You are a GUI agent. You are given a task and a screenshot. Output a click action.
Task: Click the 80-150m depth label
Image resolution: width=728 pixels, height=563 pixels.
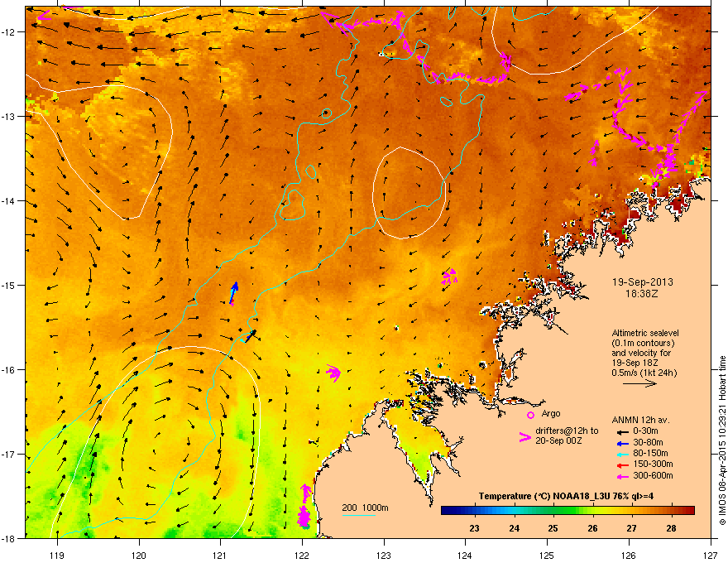point(650,454)
